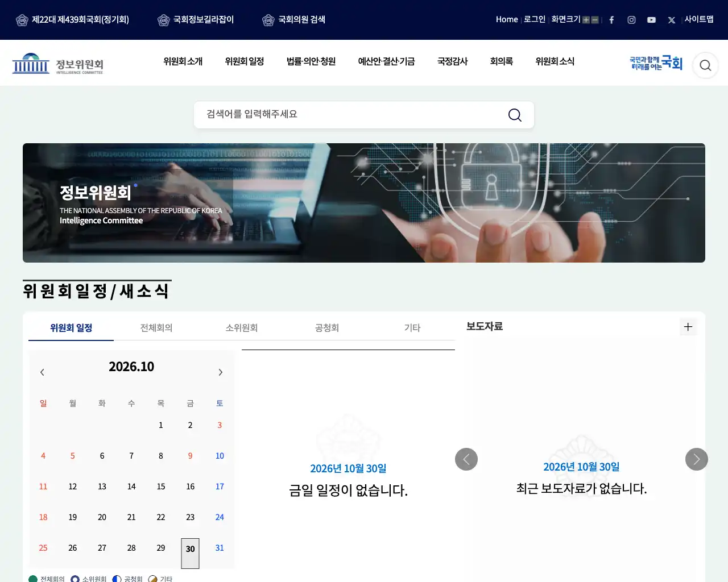Open 국정감사 menu
Screen dimensions: 728x582
[453, 61]
